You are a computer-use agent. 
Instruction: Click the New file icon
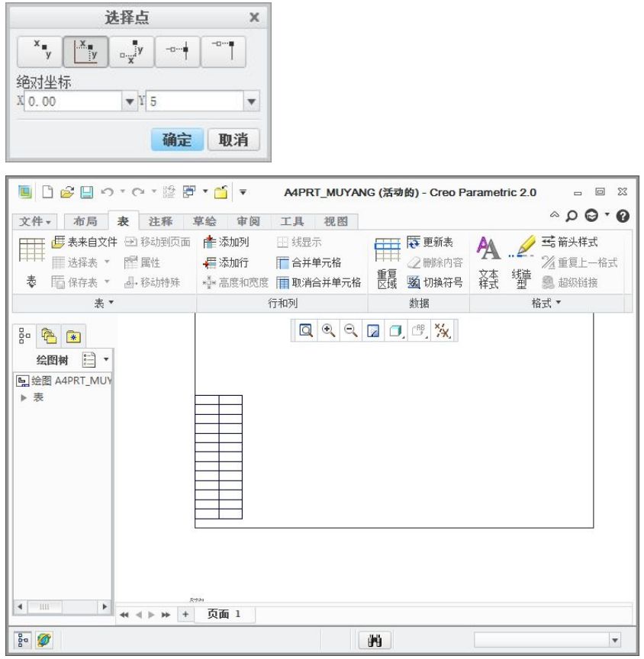tap(47, 192)
